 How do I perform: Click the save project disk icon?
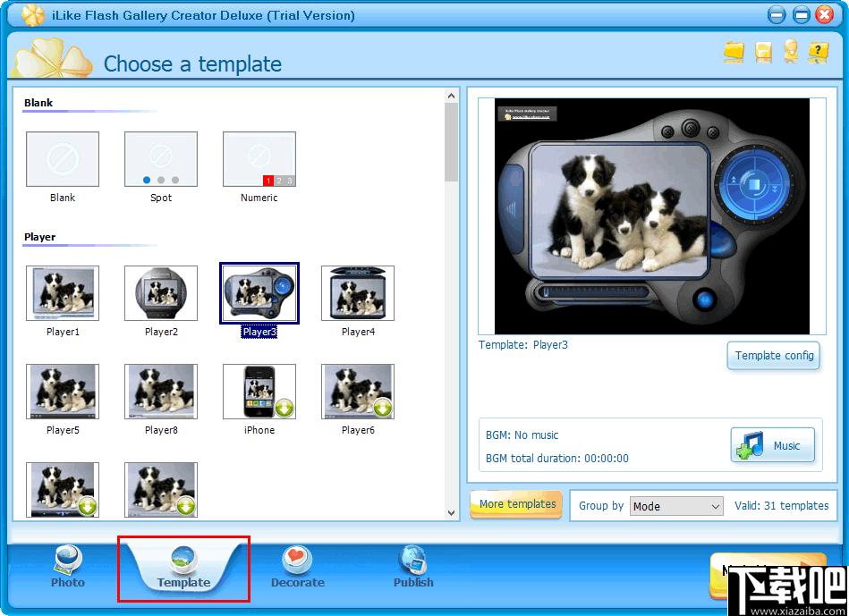[763, 52]
